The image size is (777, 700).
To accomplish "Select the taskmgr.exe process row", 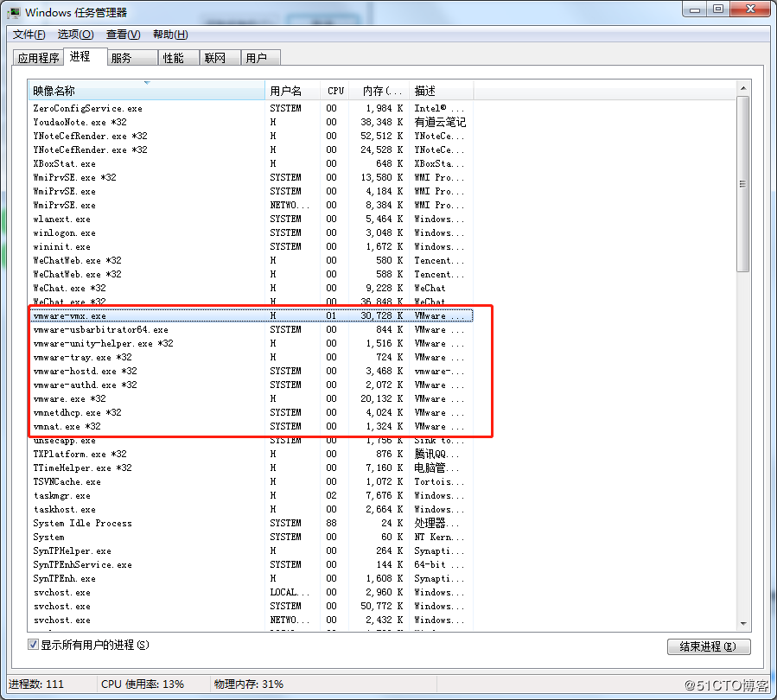I will click(x=61, y=496).
